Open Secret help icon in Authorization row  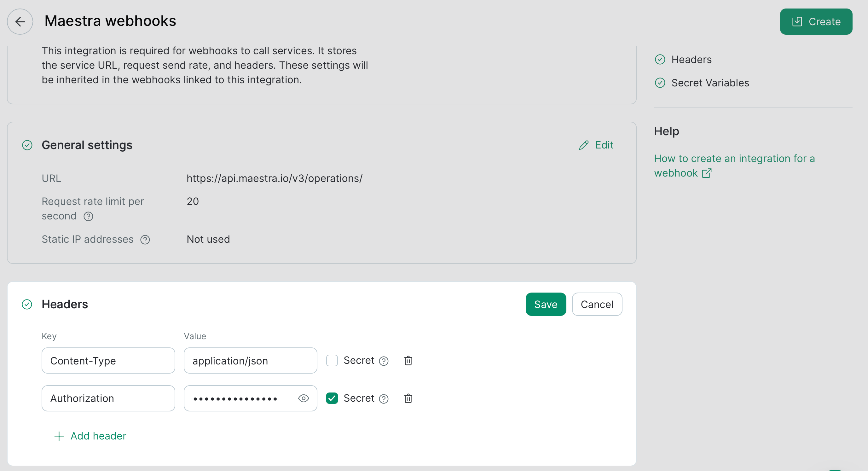[384, 399]
